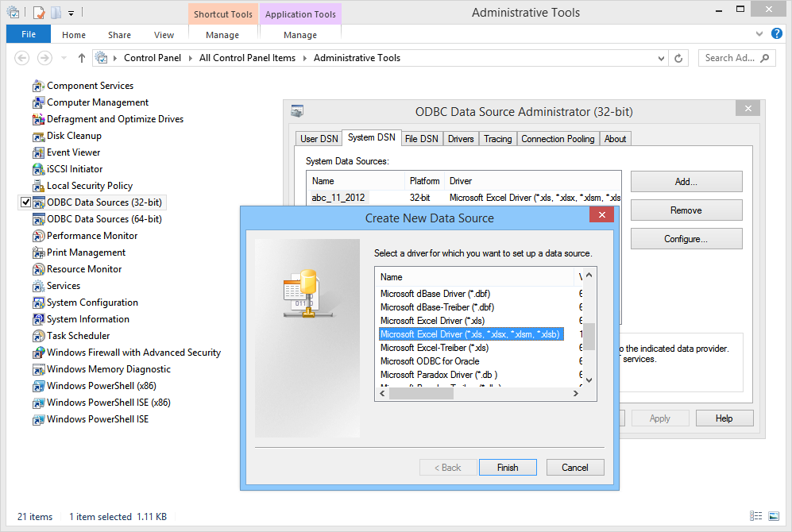This screenshot has height=532, width=792.
Task: Open Windows Firewall with Advanced Security icon
Action: coord(38,353)
